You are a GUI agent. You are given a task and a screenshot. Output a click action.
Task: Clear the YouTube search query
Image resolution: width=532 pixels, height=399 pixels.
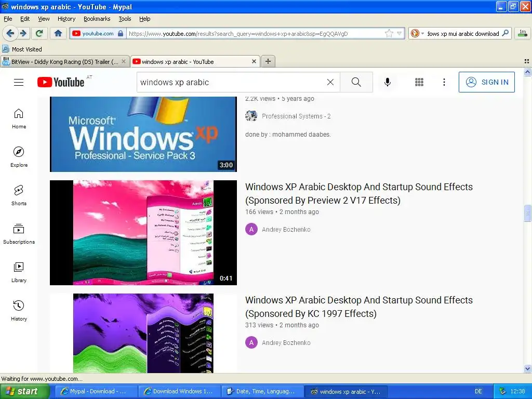[x=330, y=82]
